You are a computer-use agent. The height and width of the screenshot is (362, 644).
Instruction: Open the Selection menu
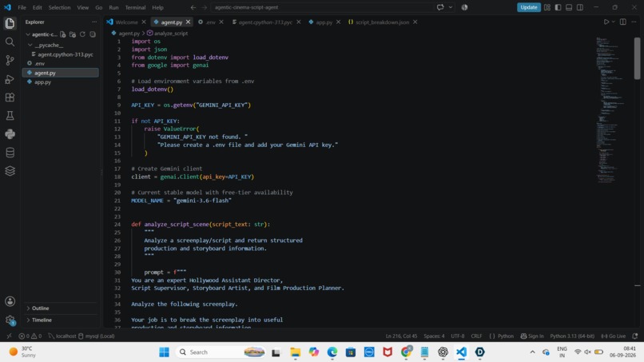[59, 7]
